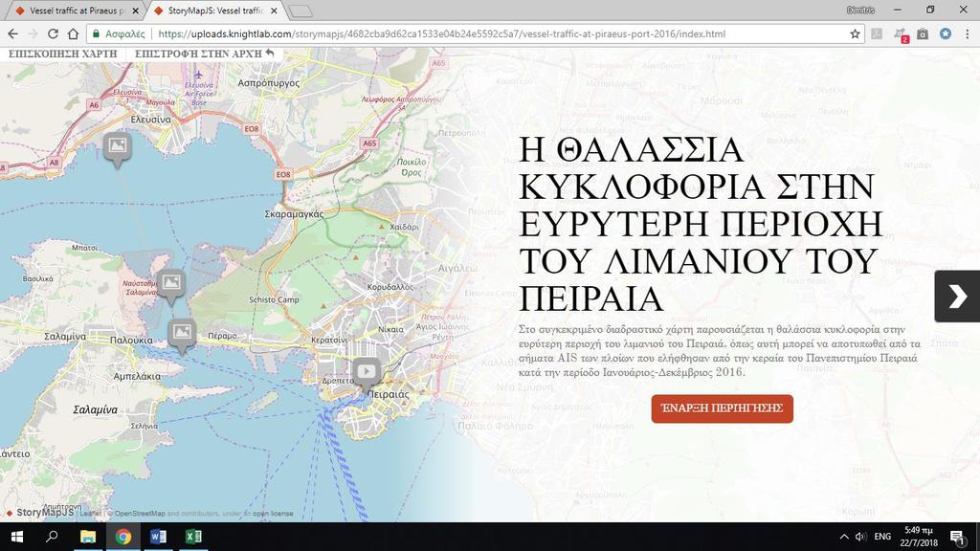
Task: Show site security info via padlock
Action: [x=96, y=33]
